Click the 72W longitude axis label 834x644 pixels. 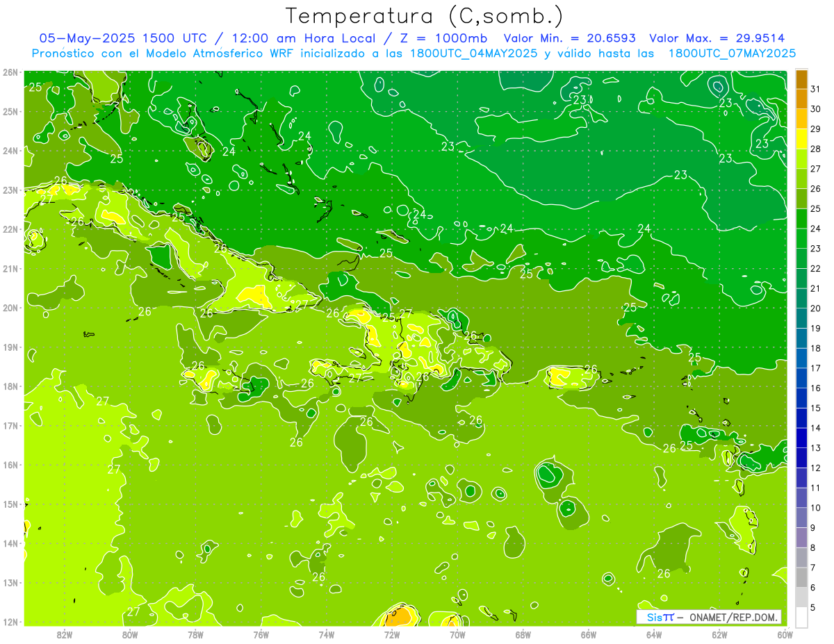click(392, 634)
